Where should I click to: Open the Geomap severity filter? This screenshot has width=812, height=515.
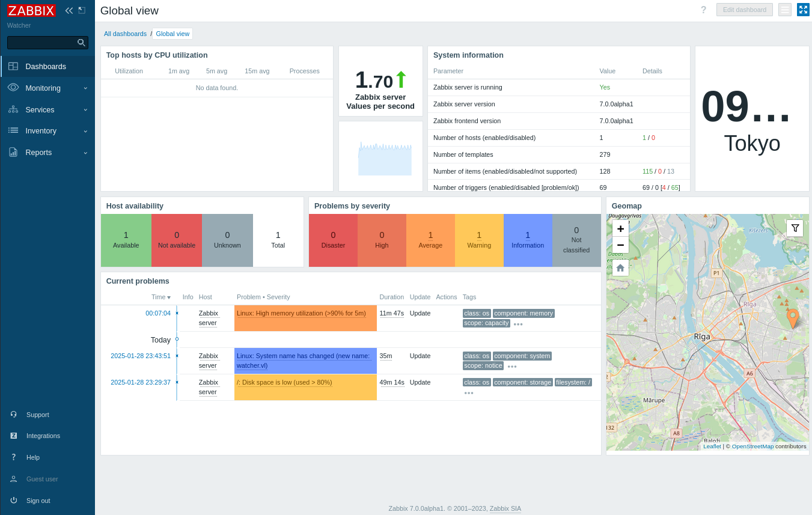[x=795, y=228]
